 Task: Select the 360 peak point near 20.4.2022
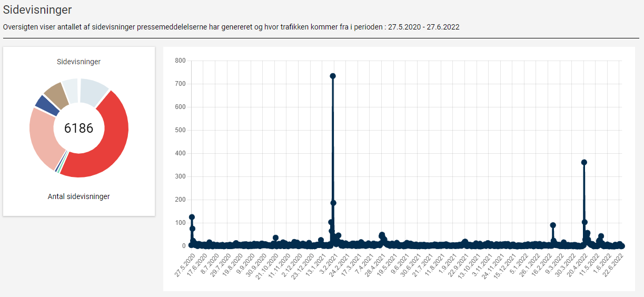click(584, 162)
